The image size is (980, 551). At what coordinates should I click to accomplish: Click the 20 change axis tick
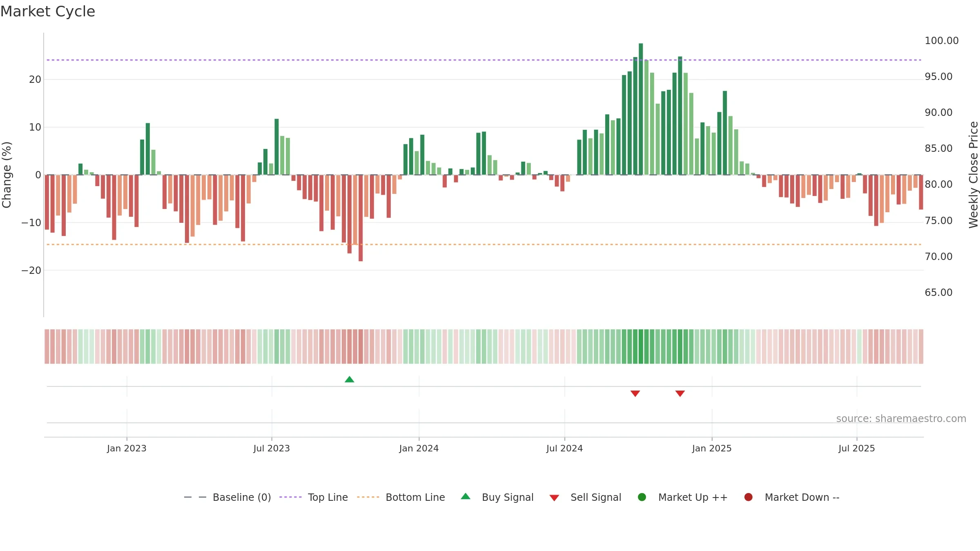(35, 80)
